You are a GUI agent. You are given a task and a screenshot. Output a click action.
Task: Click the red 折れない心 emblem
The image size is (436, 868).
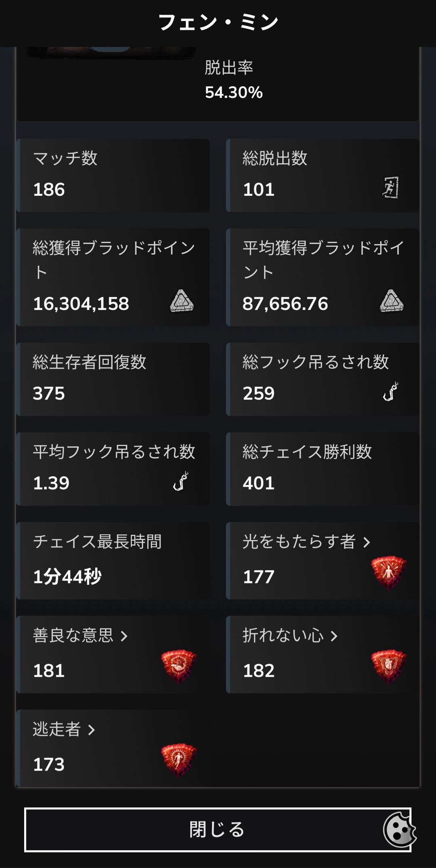pos(388,666)
